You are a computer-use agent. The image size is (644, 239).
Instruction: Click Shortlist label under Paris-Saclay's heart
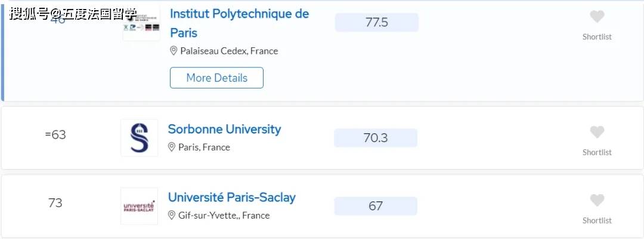[597, 220]
